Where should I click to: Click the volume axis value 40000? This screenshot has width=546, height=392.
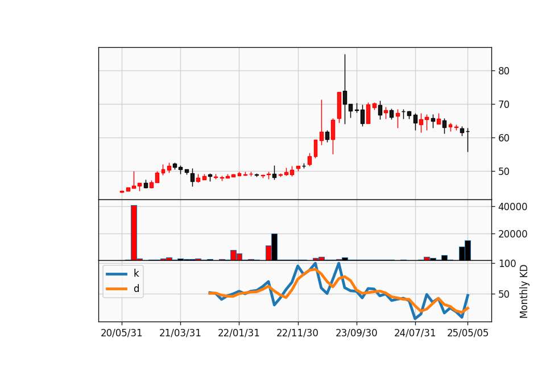click(512, 207)
